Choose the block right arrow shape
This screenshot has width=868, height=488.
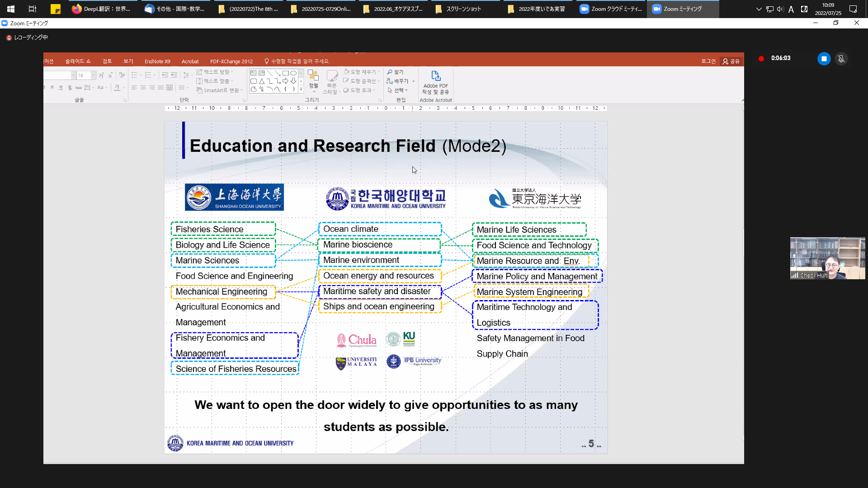tap(285, 81)
